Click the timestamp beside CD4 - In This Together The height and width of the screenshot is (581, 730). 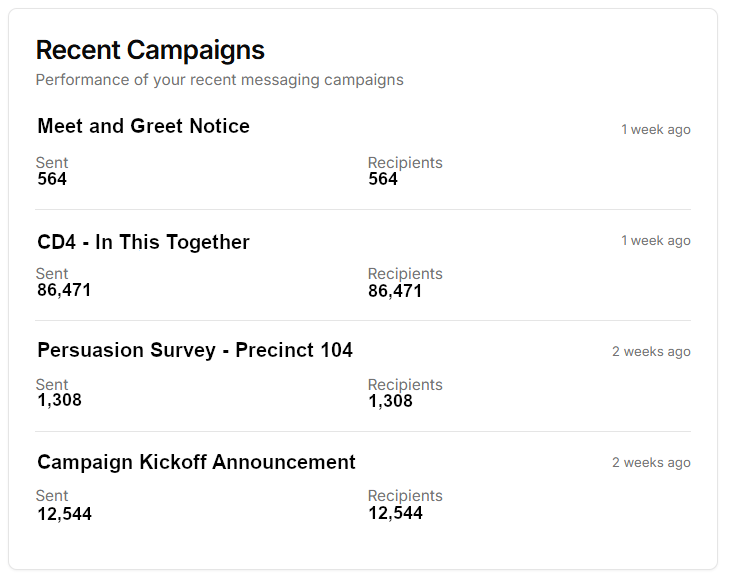click(x=655, y=241)
